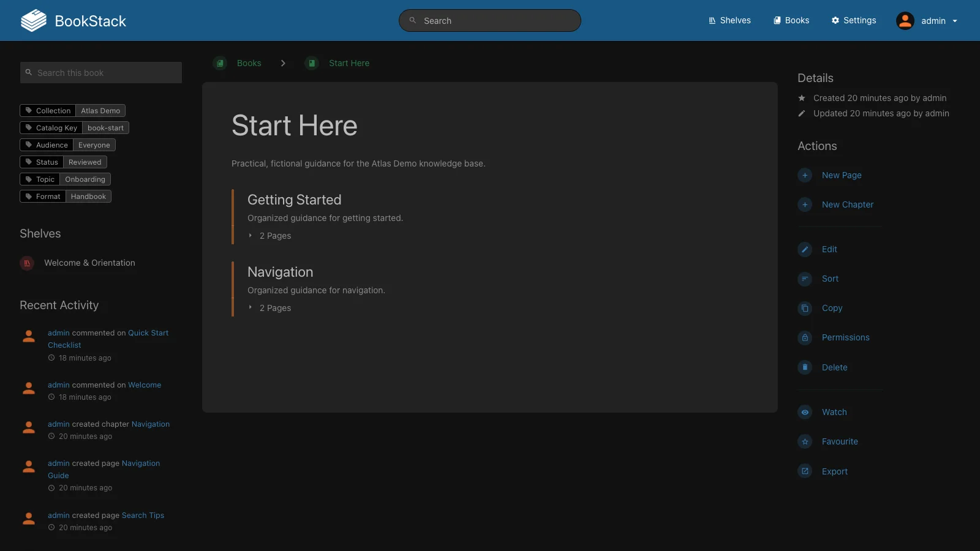Click the Catalog Key tag icon
Screen dimensions: 980x551
tap(28, 127)
